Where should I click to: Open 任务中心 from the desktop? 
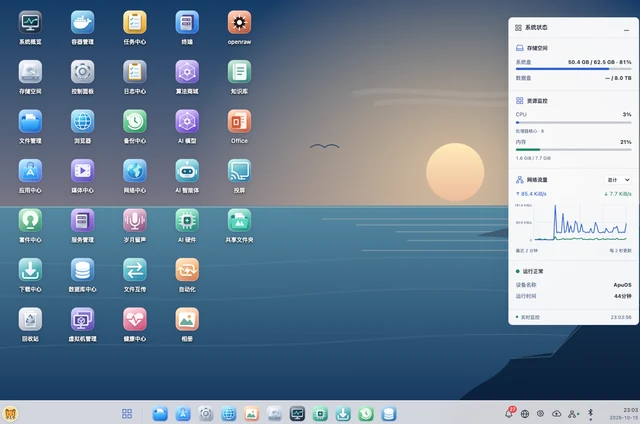coord(135,23)
